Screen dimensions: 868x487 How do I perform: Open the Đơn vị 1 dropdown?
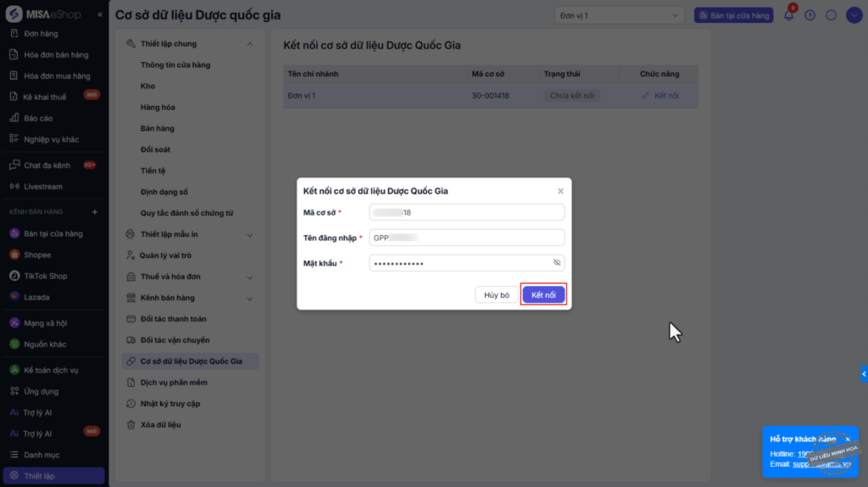pyautogui.click(x=619, y=15)
